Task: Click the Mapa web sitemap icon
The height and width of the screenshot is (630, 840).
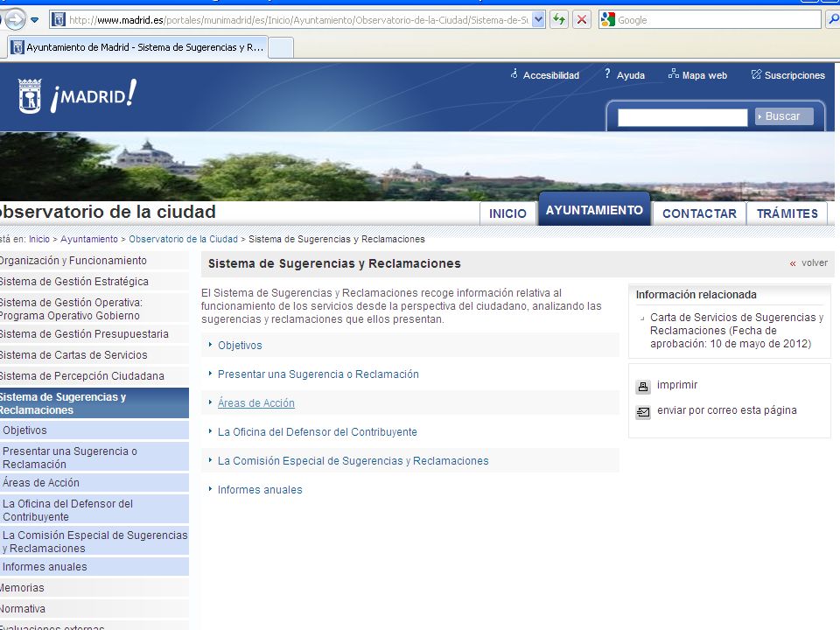Action: click(674, 73)
